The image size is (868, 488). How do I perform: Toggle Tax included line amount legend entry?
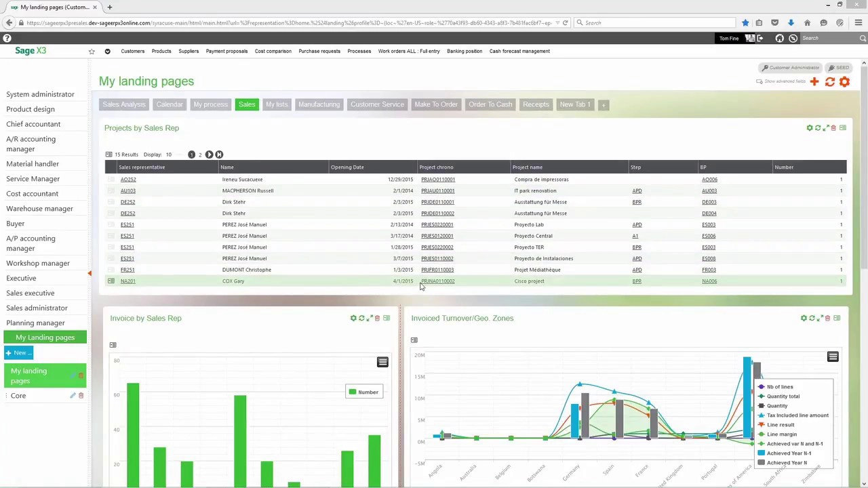click(x=793, y=415)
